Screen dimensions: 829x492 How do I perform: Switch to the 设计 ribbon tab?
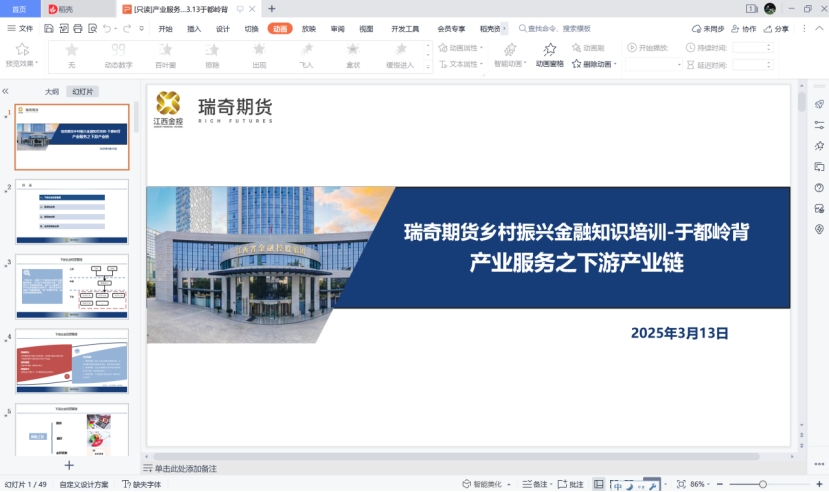pyautogui.click(x=223, y=29)
